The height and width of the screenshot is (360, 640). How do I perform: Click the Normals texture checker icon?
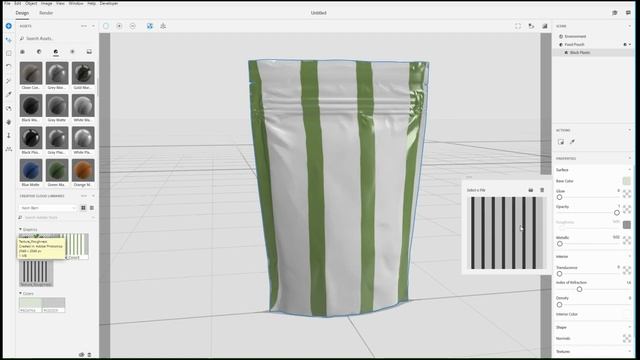[x=627, y=338]
